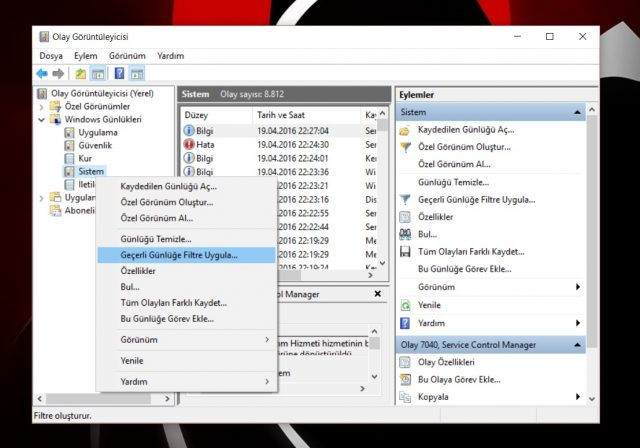Click the info icon of the 22:24:01 event
Image resolution: width=640 pixels, height=448 pixels.
189,158
